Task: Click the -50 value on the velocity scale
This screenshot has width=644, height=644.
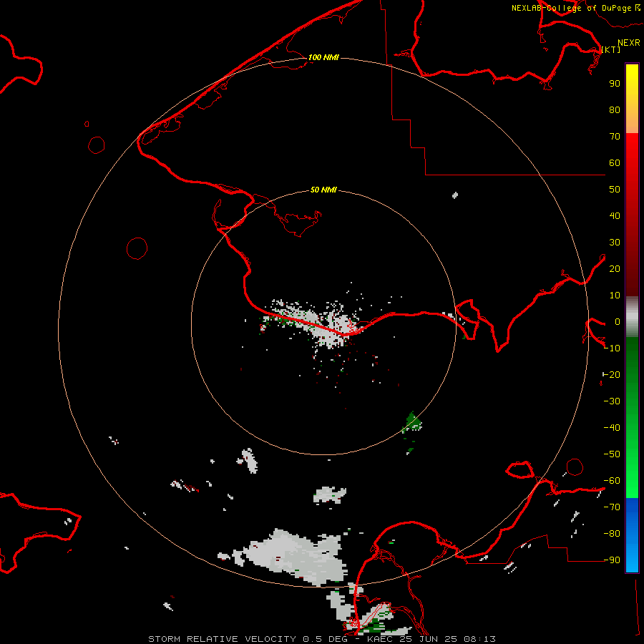Action: pyautogui.click(x=612, y=454)
